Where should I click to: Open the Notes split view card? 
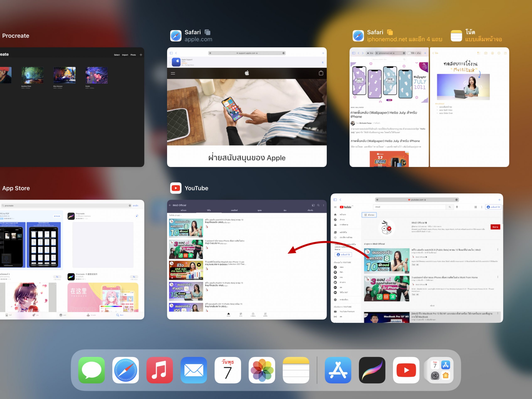(x=469, y=107)
